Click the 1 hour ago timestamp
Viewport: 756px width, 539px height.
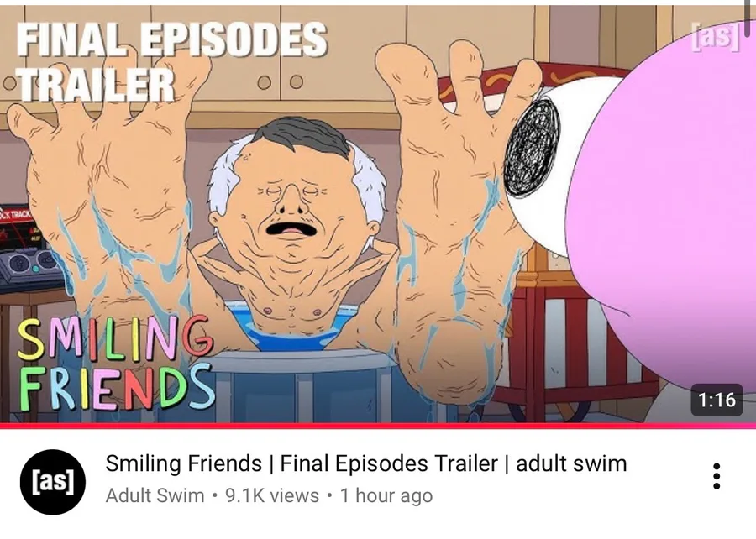386,495
